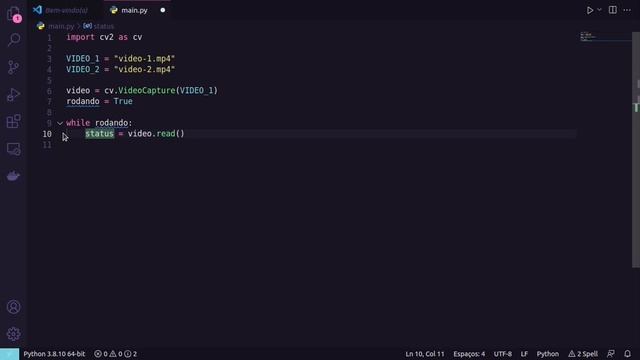Click status symbol in breadcrumb
Viewport: 640px width, 360px height.
coord(104,26)
